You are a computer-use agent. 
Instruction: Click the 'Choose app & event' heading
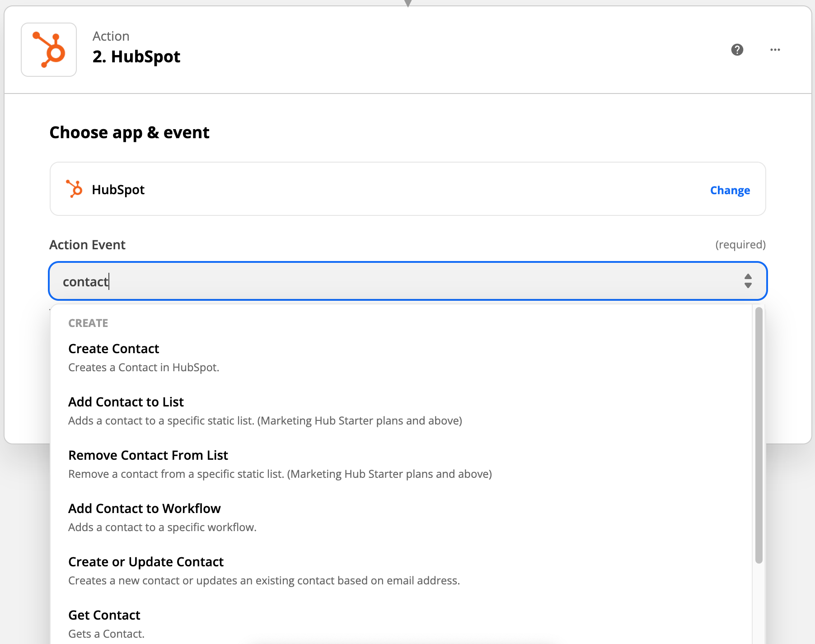tap(129, 133)
